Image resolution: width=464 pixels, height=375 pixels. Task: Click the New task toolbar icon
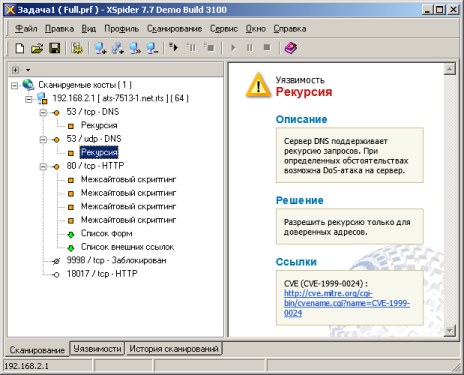(x=20, y=48)
